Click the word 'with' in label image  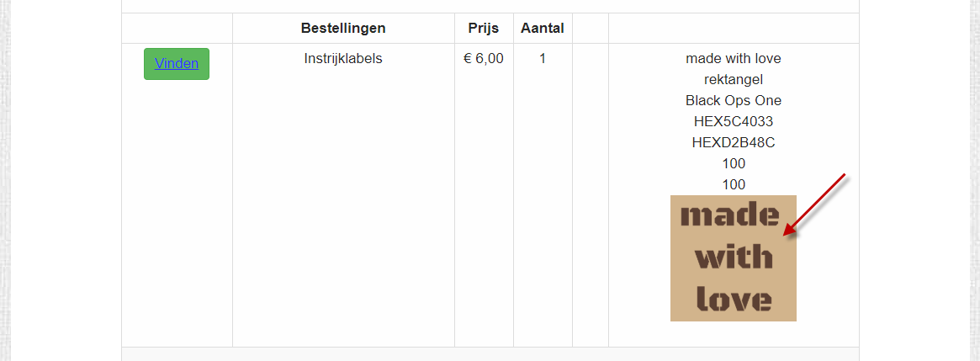pos(734,257)
